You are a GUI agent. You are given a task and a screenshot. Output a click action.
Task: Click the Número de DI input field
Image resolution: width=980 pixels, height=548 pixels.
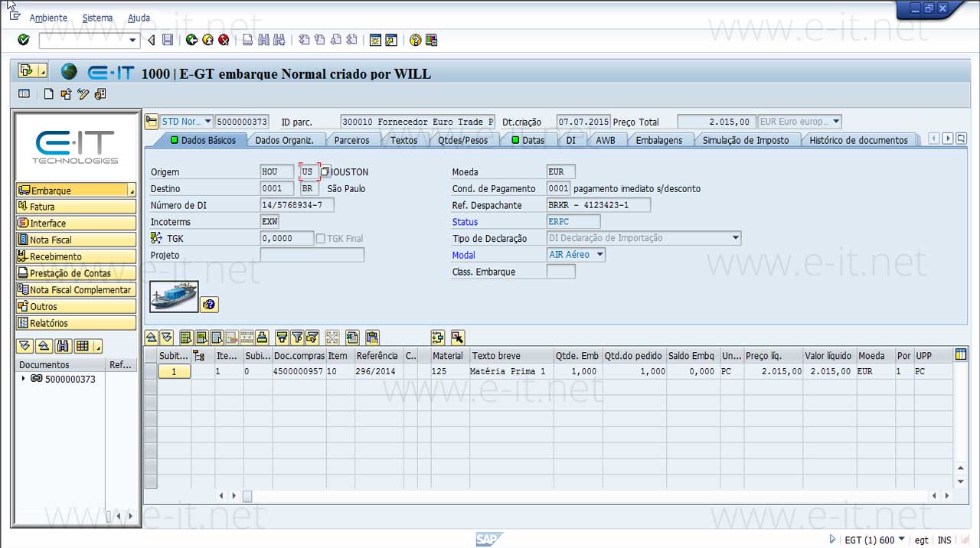pos(297,205)
